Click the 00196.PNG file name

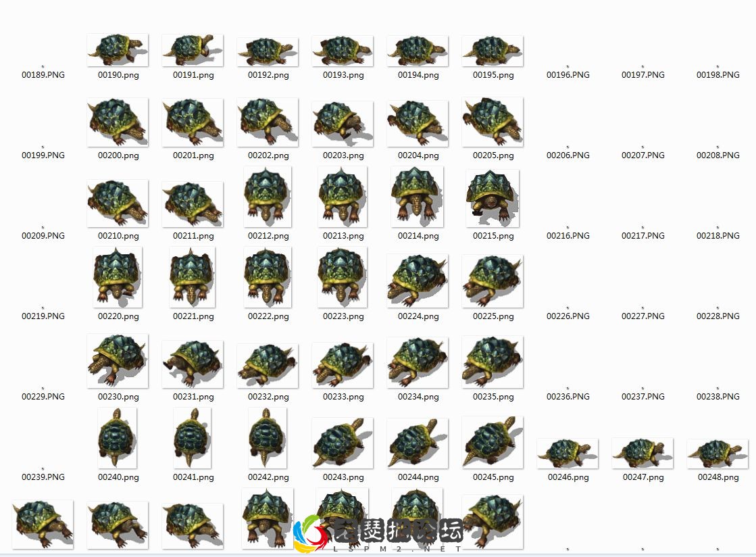pos(568,75)
